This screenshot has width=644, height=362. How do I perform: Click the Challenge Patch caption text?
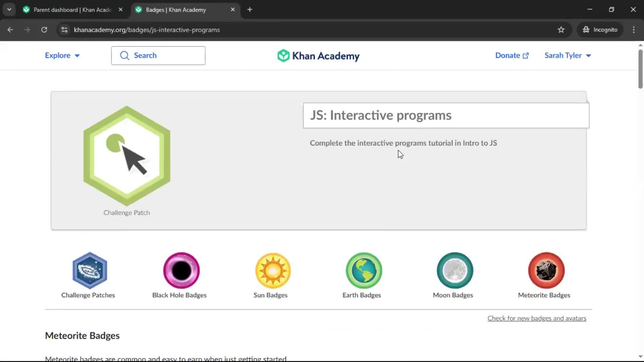127,213
